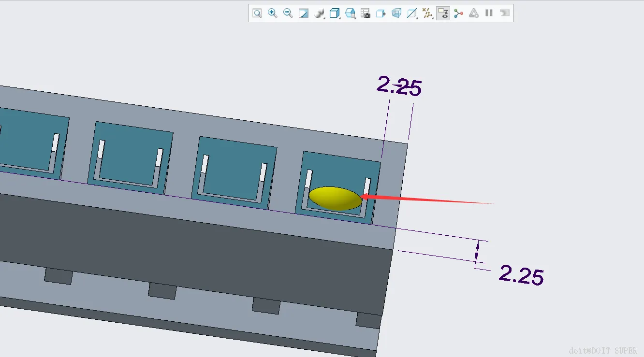This screenshot has height=357, width=644.
Task: Click the camera snapshot view icon
Action: [366, 14]
